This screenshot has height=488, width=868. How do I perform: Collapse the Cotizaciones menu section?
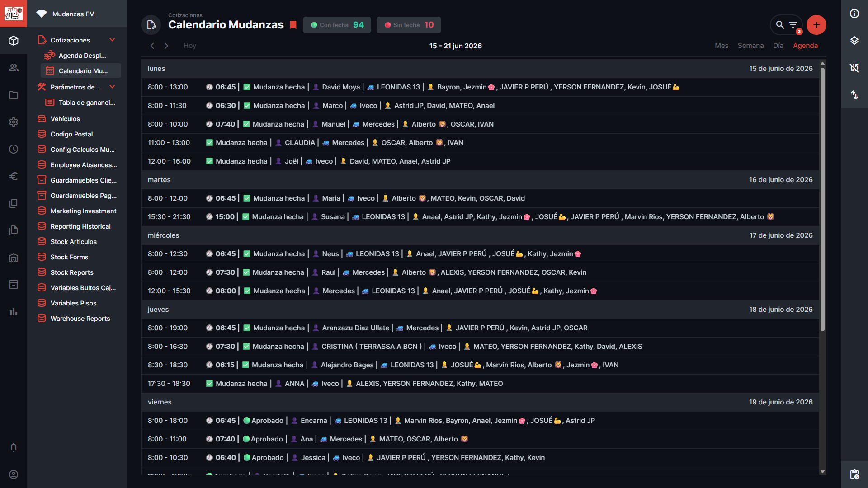click(112, 40)
